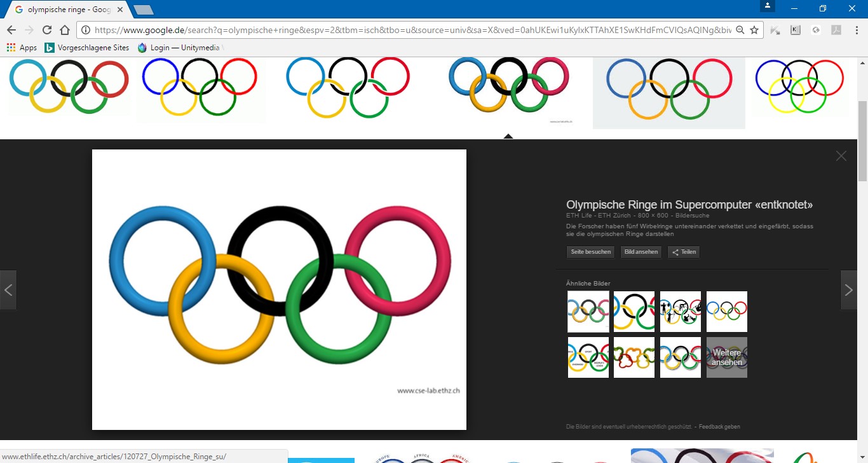Image resolution: width=868 pixels, height=463 pixels.
Task: Click 'Bild ansehen' button
Action: pyautogui.click(x=641, y=252)
